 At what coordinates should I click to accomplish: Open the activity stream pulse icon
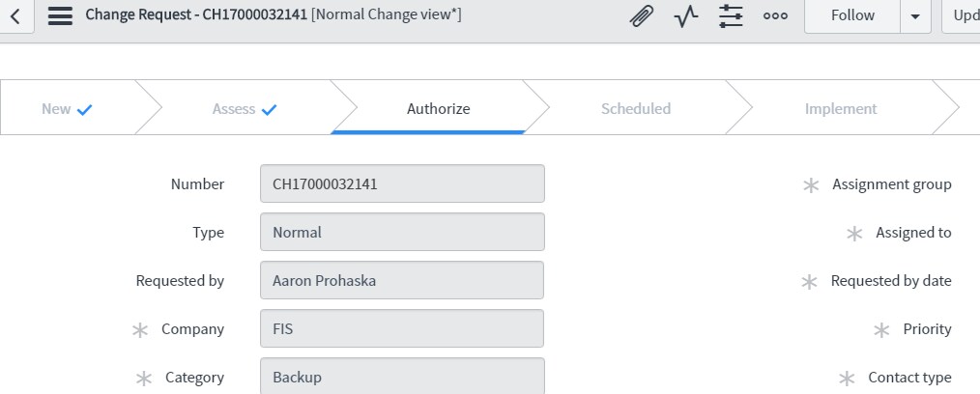click(x=686, y=16)
